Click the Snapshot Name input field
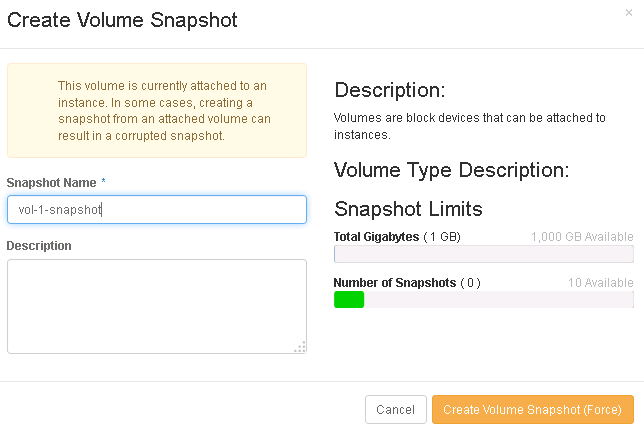Image resolution: width=644 pixels, height=432 pixels. click(x=156, y=209)
